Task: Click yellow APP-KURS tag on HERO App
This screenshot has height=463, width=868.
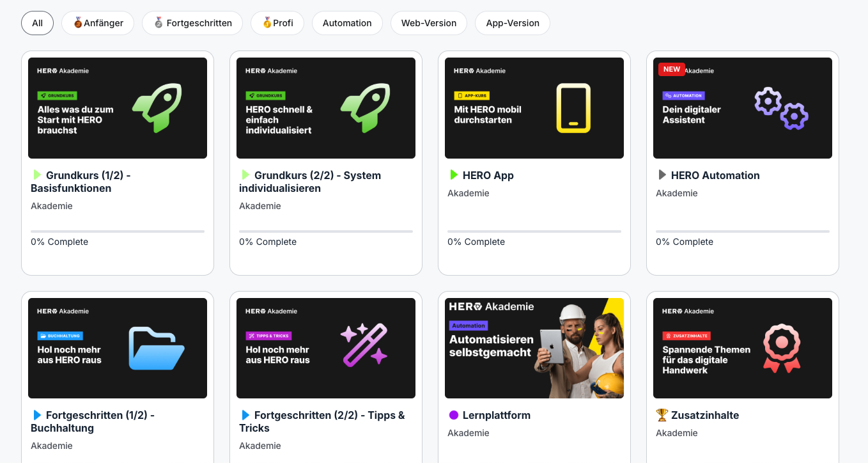Action: (472, 95)
